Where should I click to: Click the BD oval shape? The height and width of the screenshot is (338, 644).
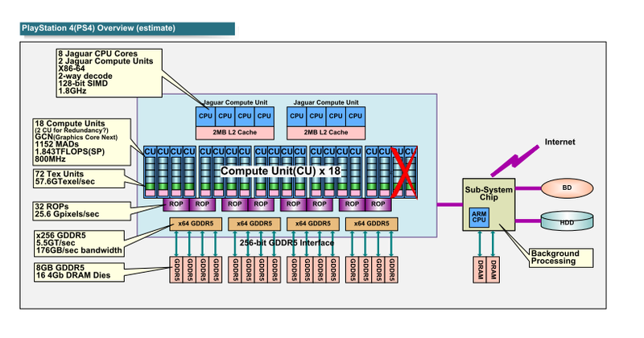click(567, 188)
